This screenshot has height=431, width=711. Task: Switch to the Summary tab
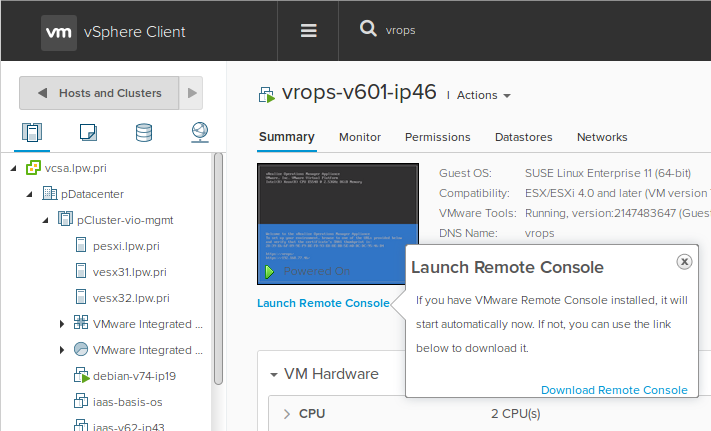click(287, 137)
